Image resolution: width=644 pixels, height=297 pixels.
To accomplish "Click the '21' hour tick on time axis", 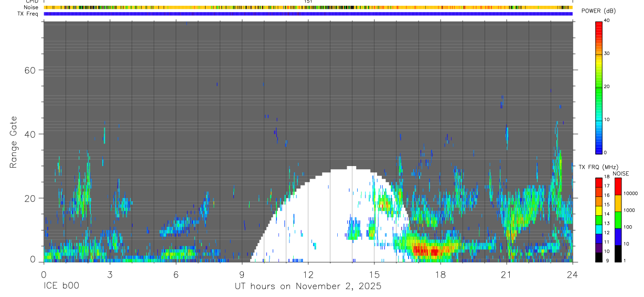I will pyautogui.click(x=506, y=274).
